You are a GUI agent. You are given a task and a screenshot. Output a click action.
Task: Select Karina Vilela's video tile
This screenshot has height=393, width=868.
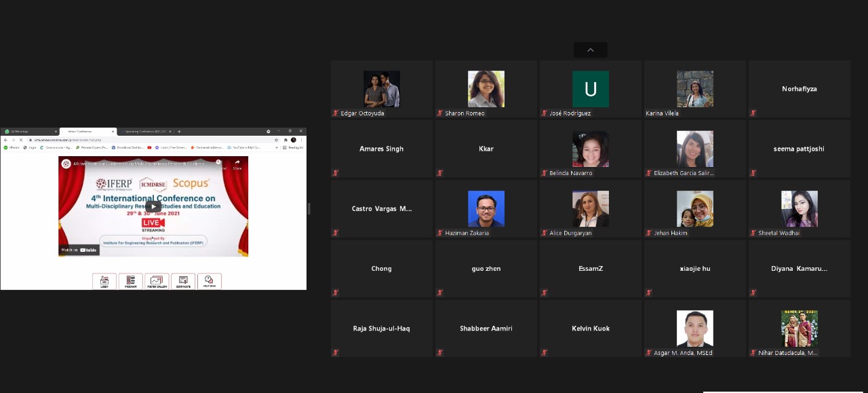695,89
